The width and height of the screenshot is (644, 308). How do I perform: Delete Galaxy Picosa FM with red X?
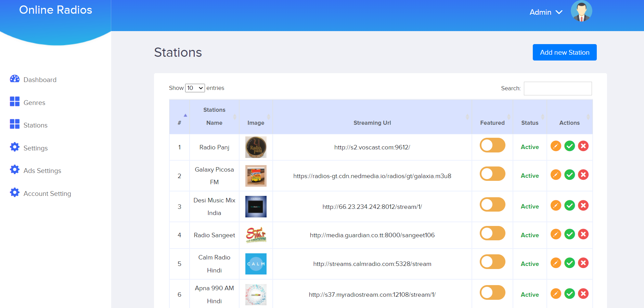tap(583, 175)
